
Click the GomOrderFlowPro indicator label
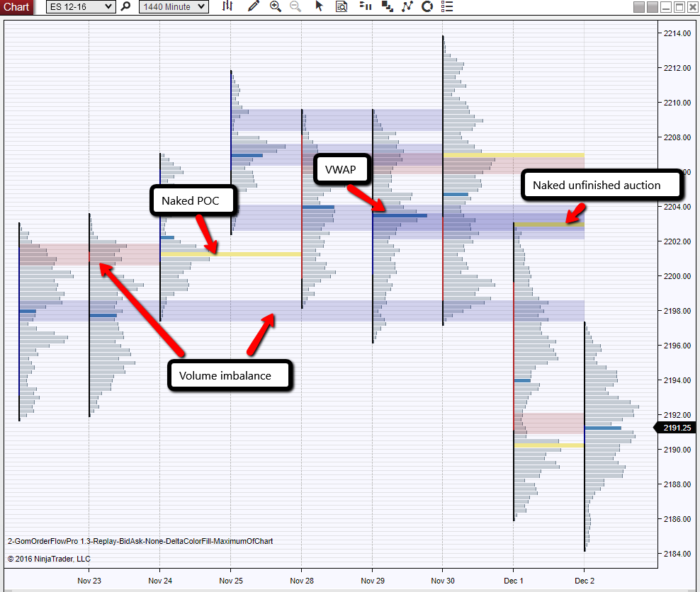[140, 541]
